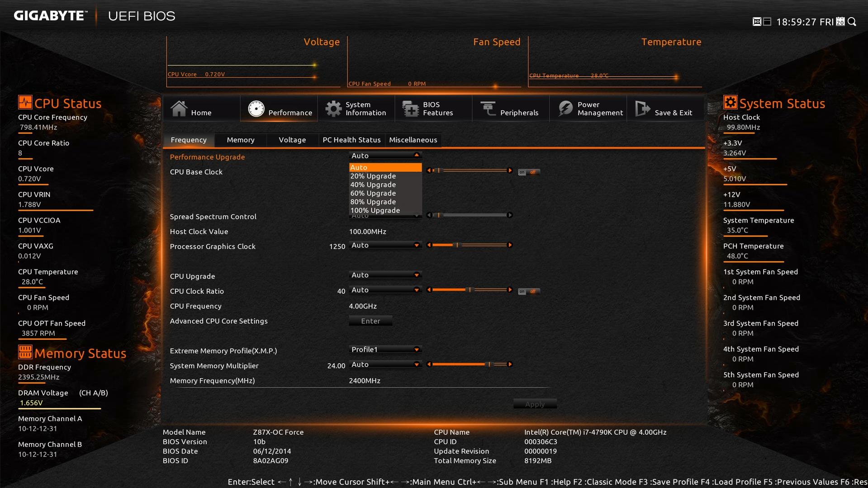Click the 18:59:27 clock display
Image resolution: width=868 pixels, height=488 pixels.
coord(797,22)
